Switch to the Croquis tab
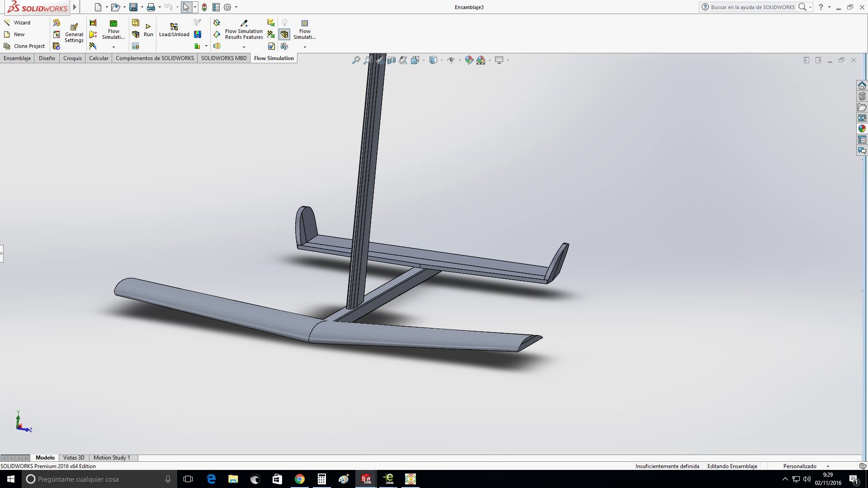 coord(72,58)
